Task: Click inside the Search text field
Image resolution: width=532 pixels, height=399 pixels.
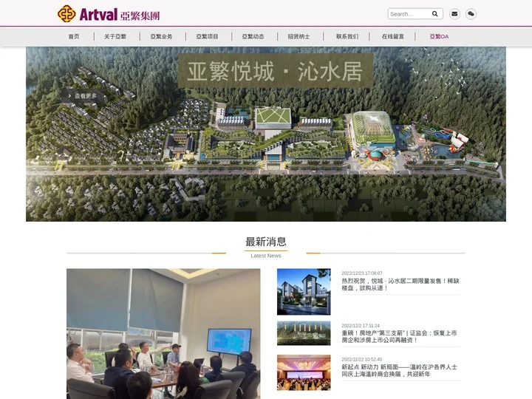Action: tap(409, 13)
